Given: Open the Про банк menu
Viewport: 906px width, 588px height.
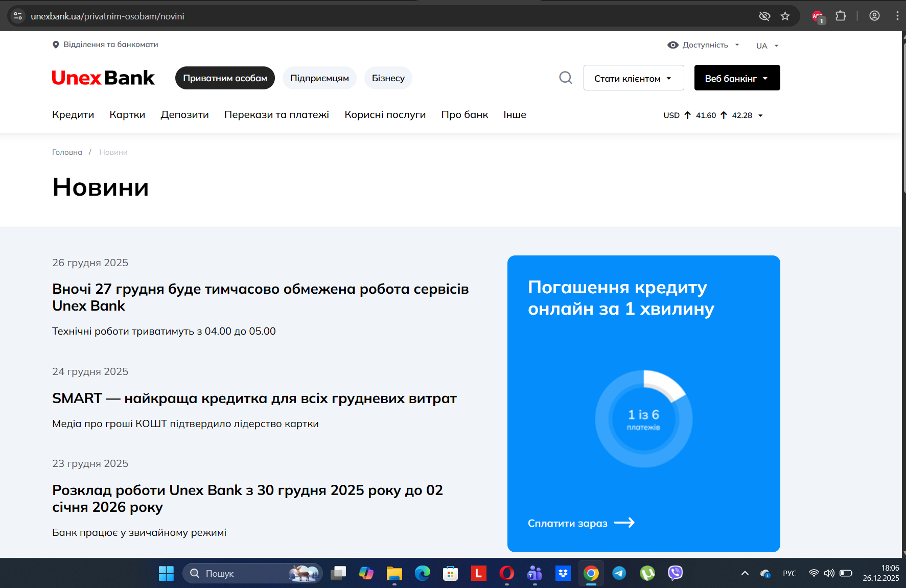Looking at the screenshot, I should 464,114.
